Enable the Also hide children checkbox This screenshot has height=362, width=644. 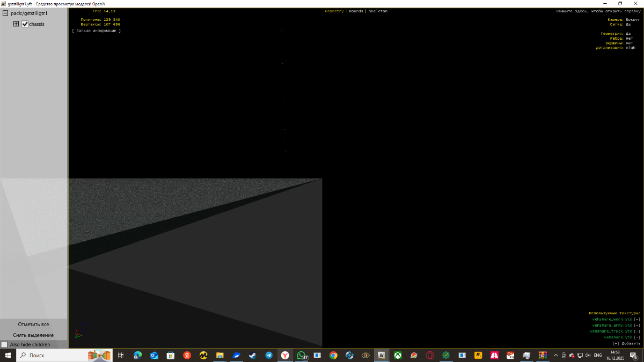pos(4,344)
